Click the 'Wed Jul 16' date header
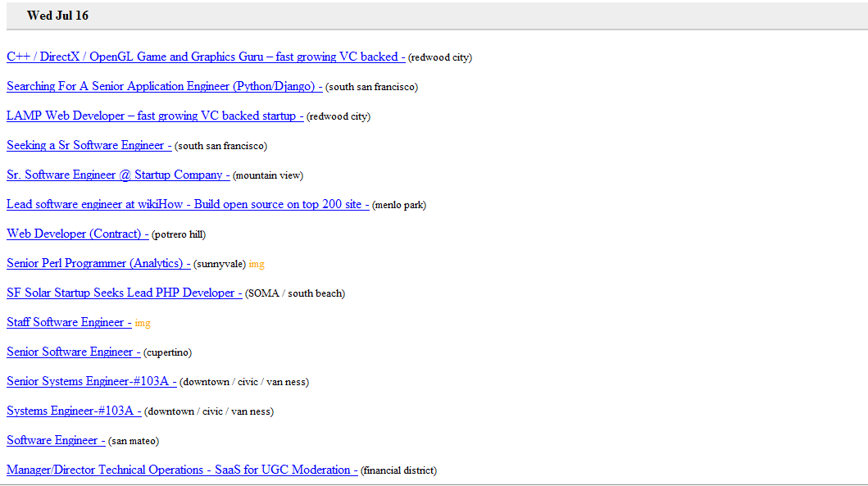This screenshot has height=486, width=868. tap(57, 16)
